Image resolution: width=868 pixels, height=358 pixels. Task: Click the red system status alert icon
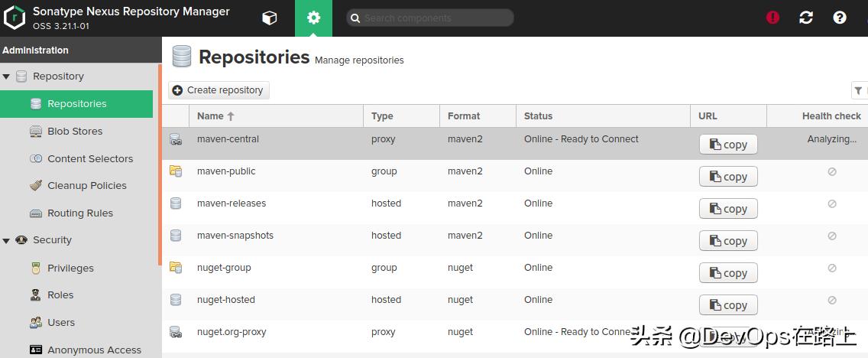click(x=772, y=18)
